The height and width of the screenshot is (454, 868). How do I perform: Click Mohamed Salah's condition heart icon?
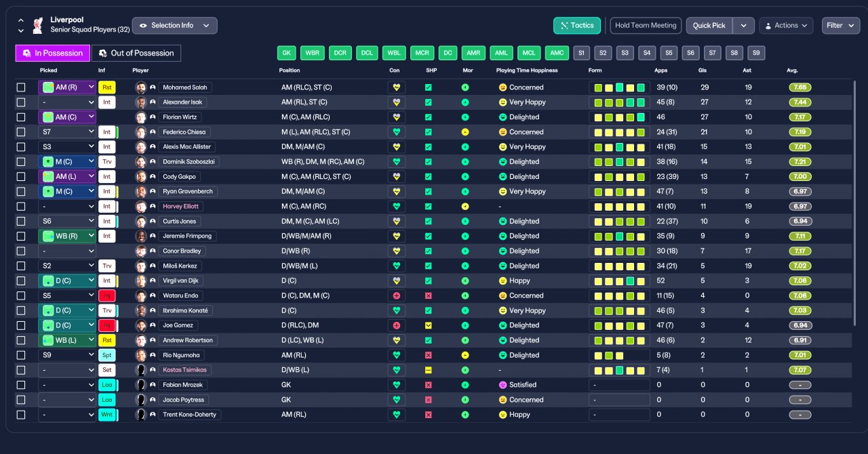point(397,87)
